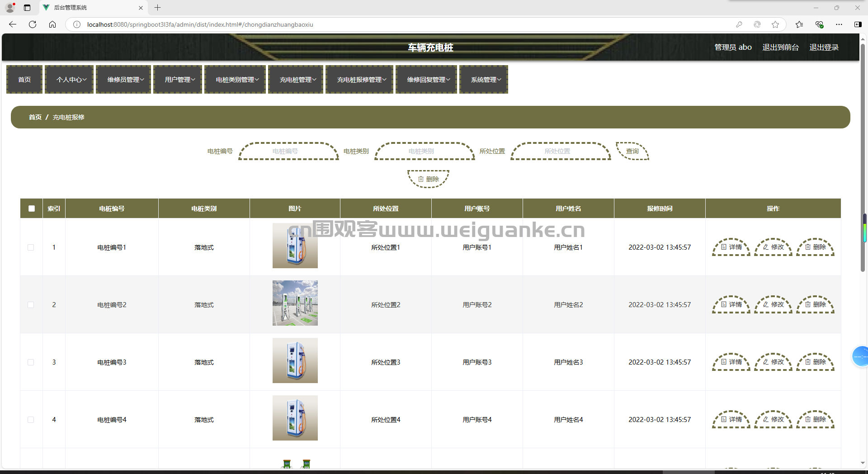The width and height of the screenshot is (868, 474).
Task: Add page to favorites star icon
Action: click(x=775, y=24)
